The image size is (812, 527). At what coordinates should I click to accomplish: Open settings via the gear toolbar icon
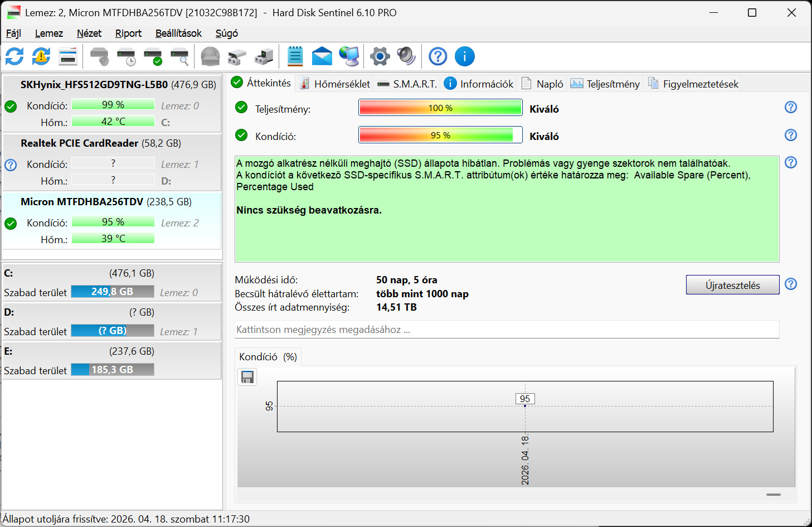[x=380, y=56]
